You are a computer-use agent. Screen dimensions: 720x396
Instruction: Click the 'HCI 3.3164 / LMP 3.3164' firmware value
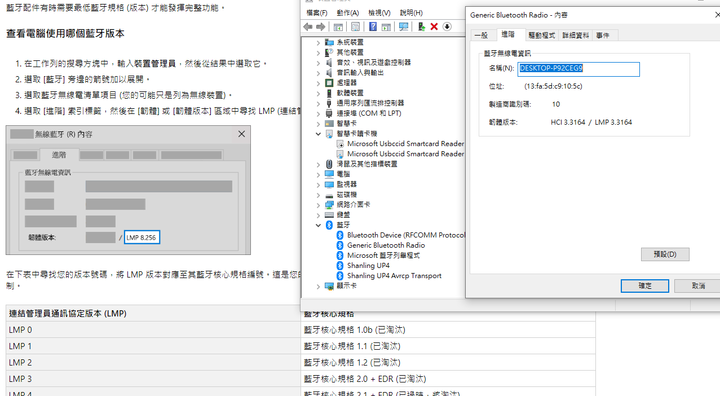click(x=591, y=122)
